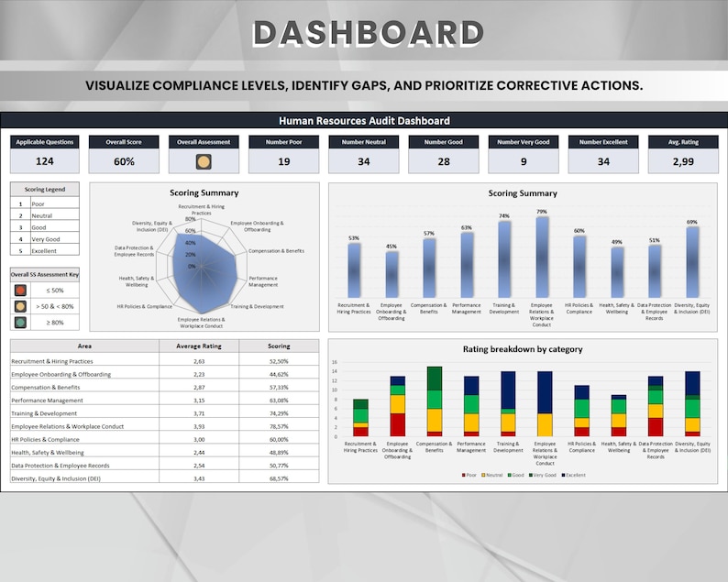Click the Compensation & Benefits stacked bar
Image resolution: width=728 pixels, height=582 pixels.
pyautogui.click(x=434, y=401)
